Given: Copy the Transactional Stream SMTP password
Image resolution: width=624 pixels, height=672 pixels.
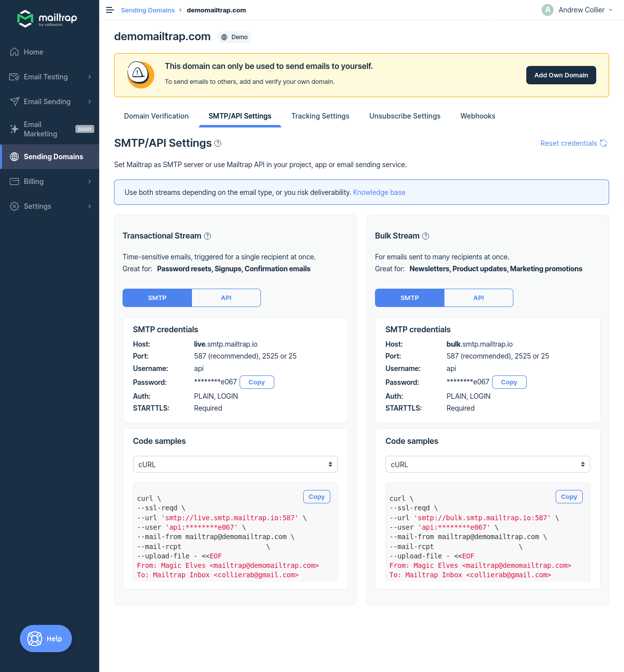Looking at the screenshot, I should pyautogui.click(x=256, y=382).
